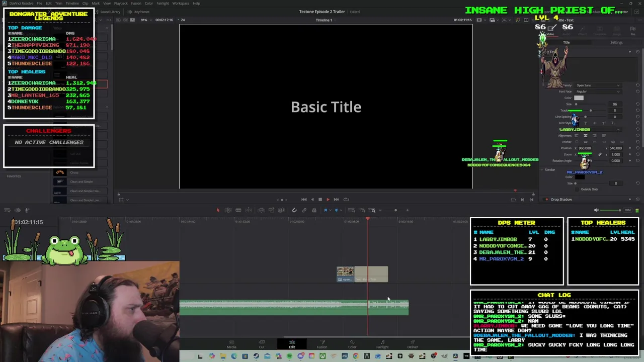Jump to last frame button
644x362 pixels.
click(336, 200)
